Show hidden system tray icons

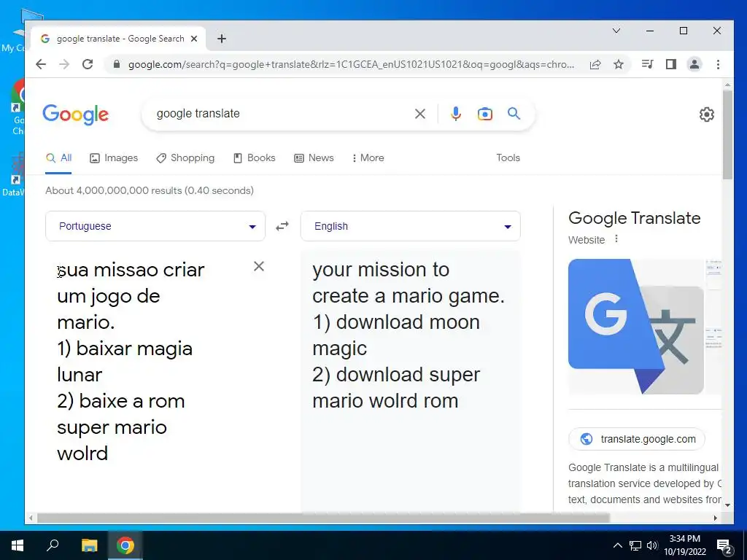(617, 545)
